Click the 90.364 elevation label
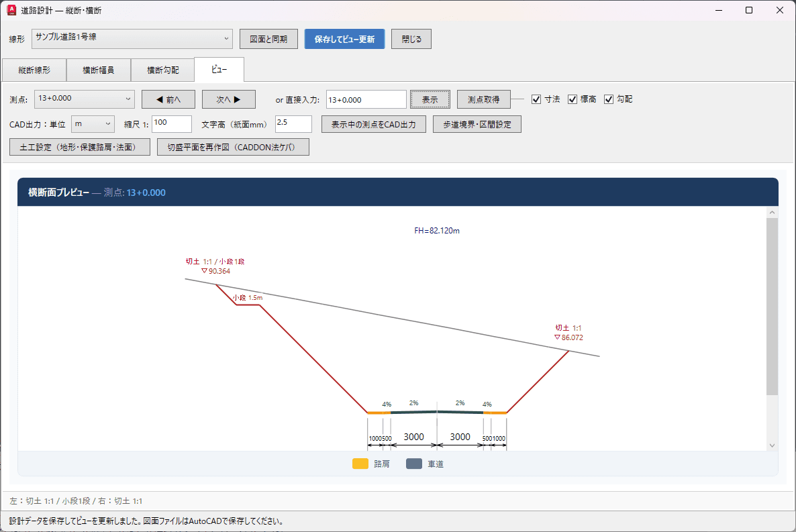 pos(216,271)
